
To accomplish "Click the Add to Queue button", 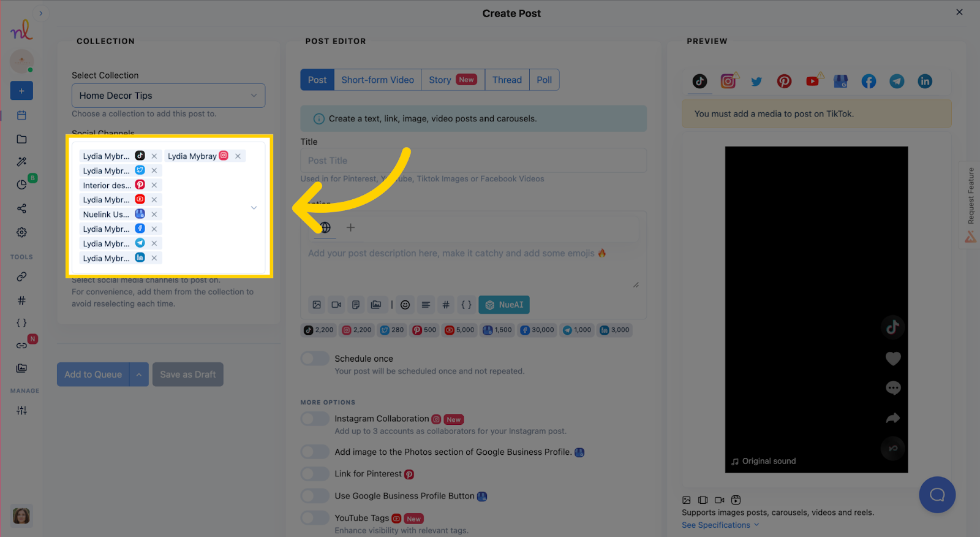I will pos(93,375).
